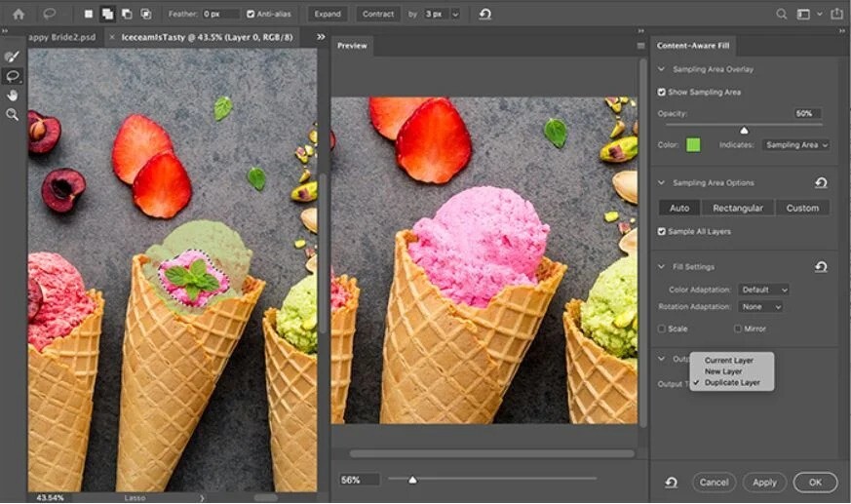
Task: Select the Zoom tool
Action: coord(12,115)
